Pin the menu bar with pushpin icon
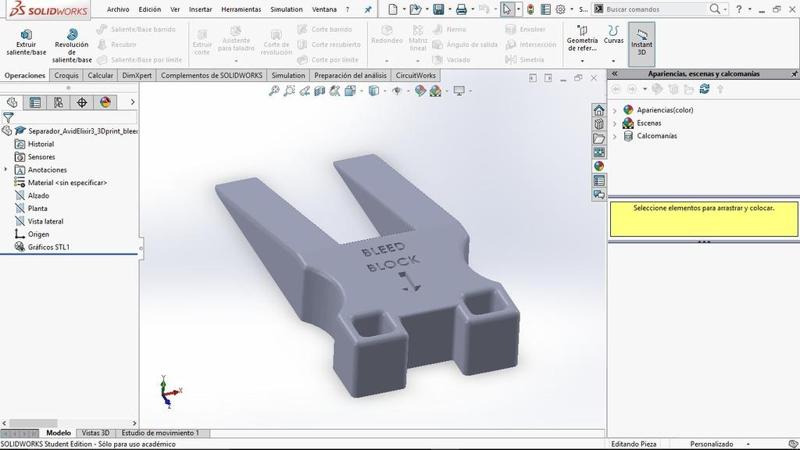This screenshot has width=800, height=450. 368,9
